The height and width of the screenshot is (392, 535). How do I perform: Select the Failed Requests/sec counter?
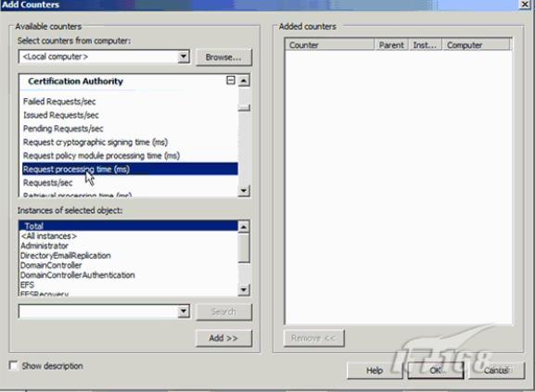(59, 102)
